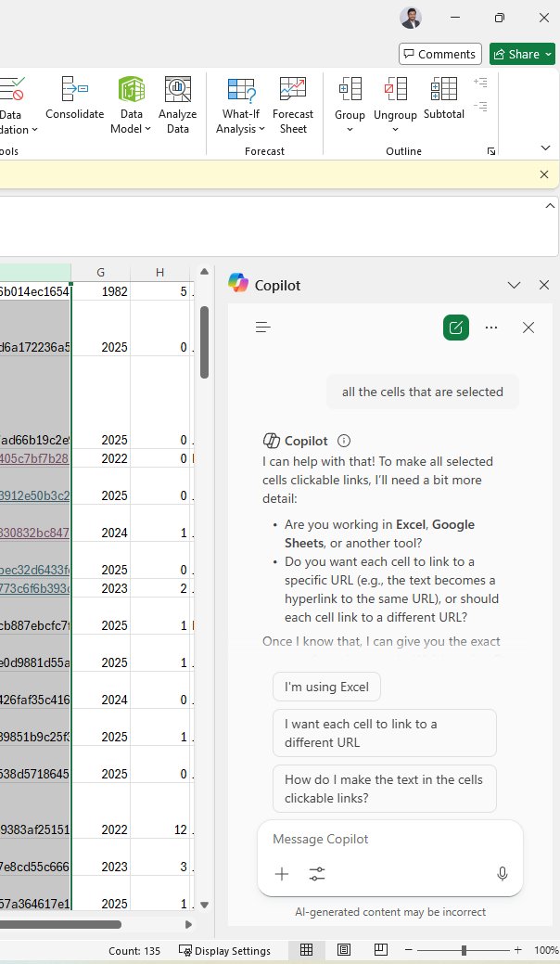Click the zoom in plus button
Image resolution: width=560 pixels, height=964 pixels.
(x=517, y=950)
